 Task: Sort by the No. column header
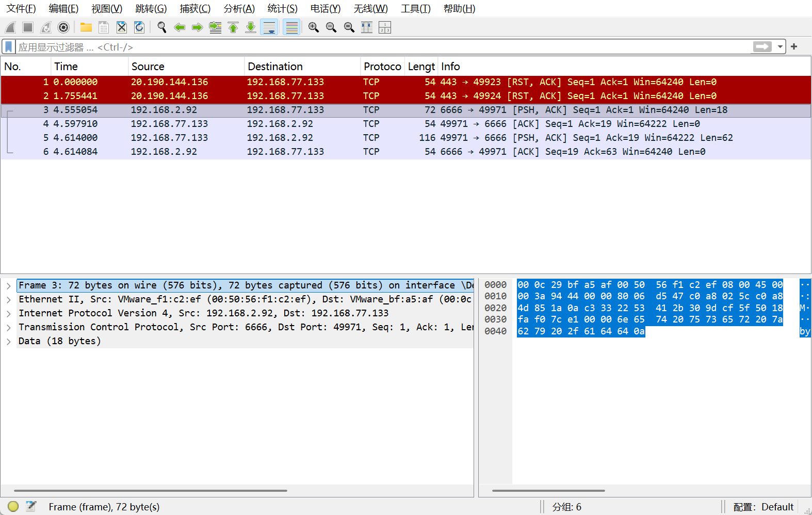pos(26,67)
